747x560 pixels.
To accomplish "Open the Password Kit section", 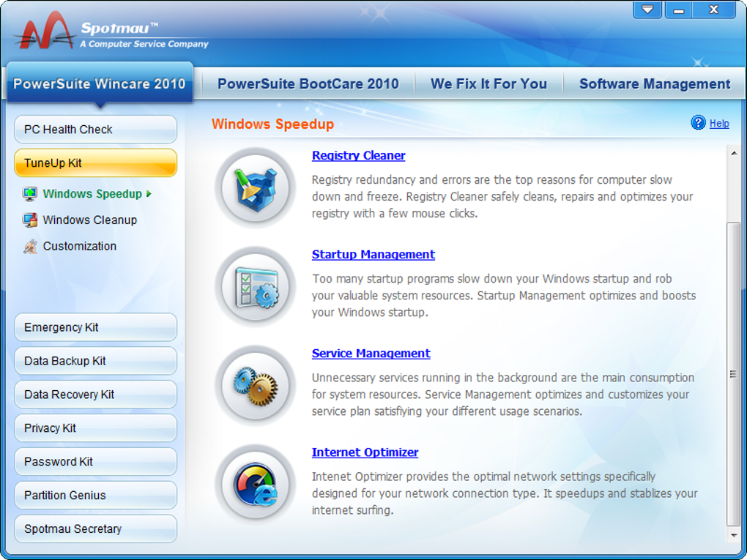I will 96,461.
